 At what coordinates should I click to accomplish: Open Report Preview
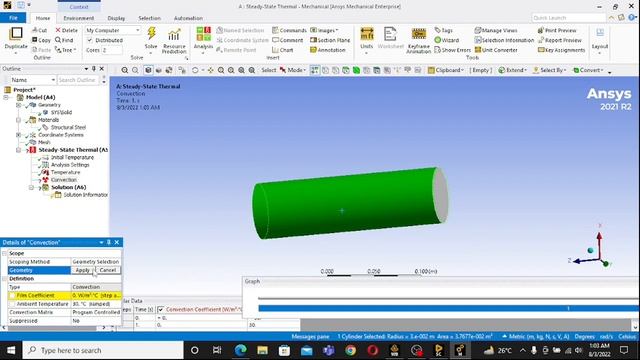560,40
